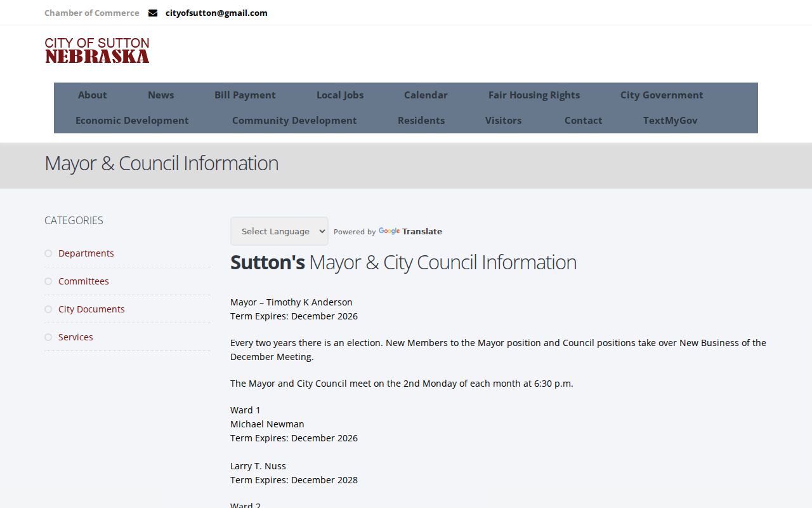
Task: Open the Calendar menu item
Action: click(426, 95)
